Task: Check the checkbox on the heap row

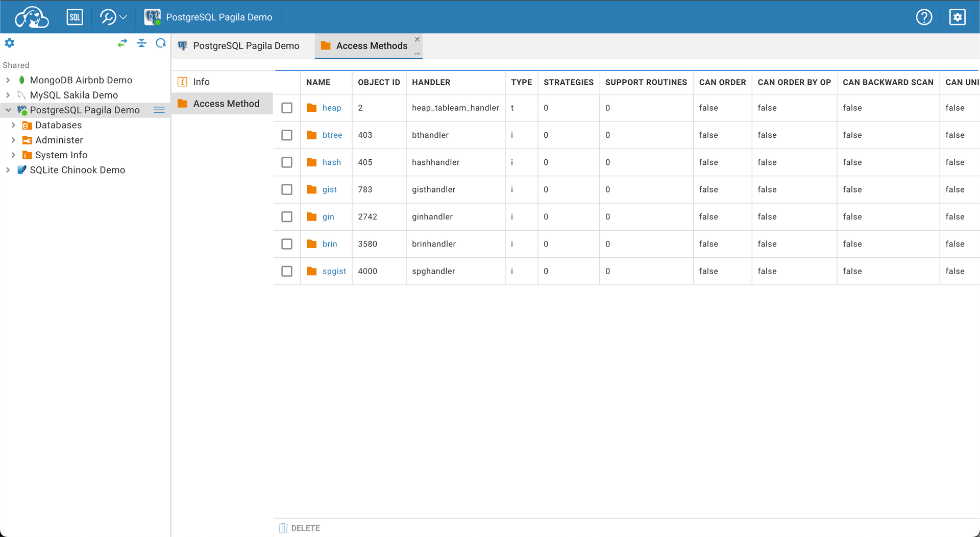Action: (287, 108)
